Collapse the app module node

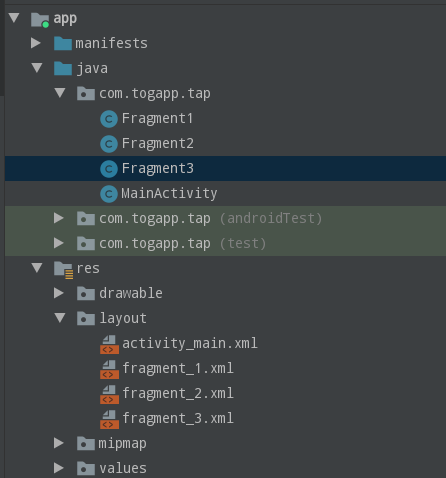pos(14,18)
